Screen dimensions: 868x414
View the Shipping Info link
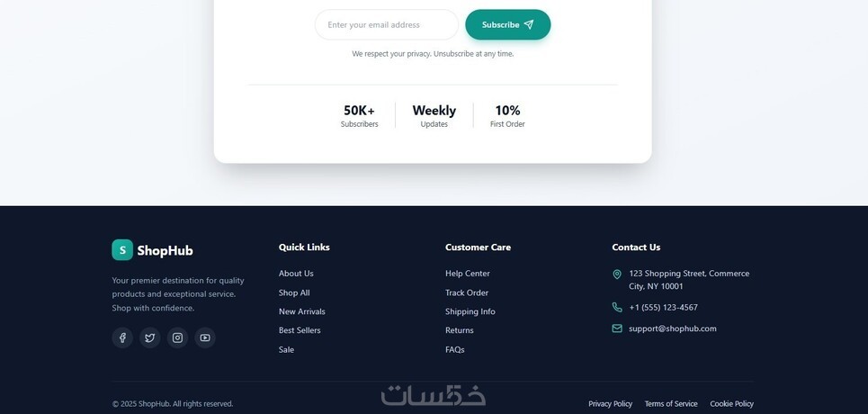pos(470,311)
